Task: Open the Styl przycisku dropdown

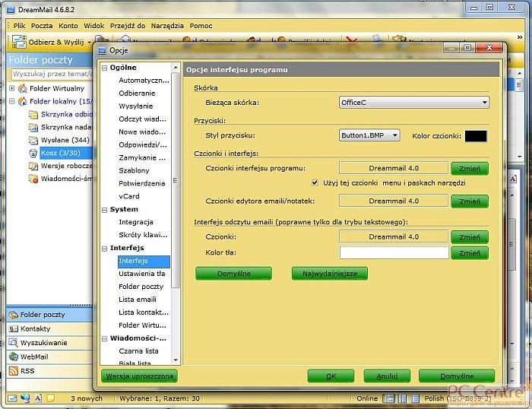Action: click(394, 136)
